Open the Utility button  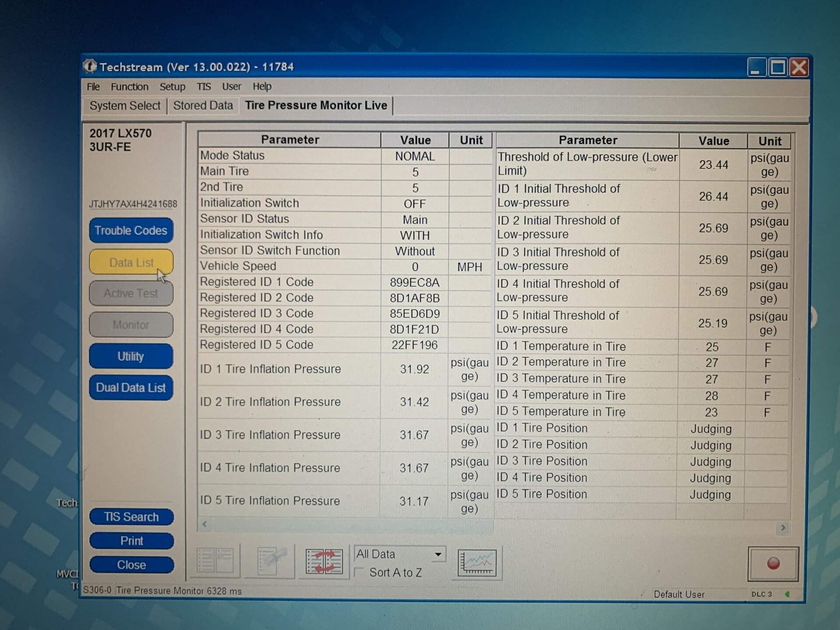(x=131, y=357)
